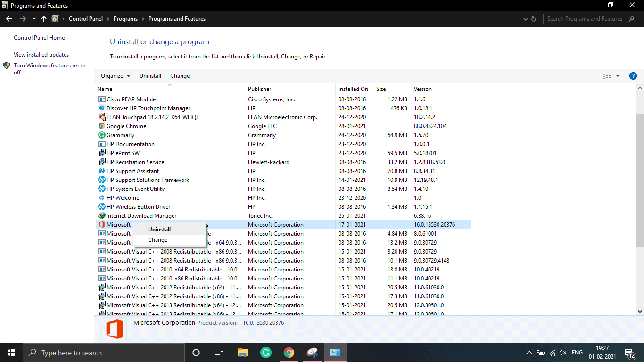Open Task View on taskbar
644x362 pixels.
pyautogui.click(x=219, y=353)
